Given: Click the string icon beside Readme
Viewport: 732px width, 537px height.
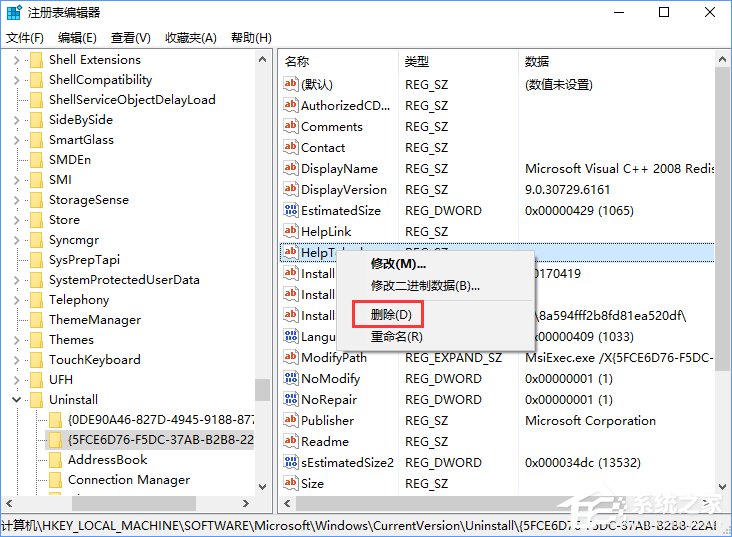Looking at the screenshot, I should tap(290, 441).
